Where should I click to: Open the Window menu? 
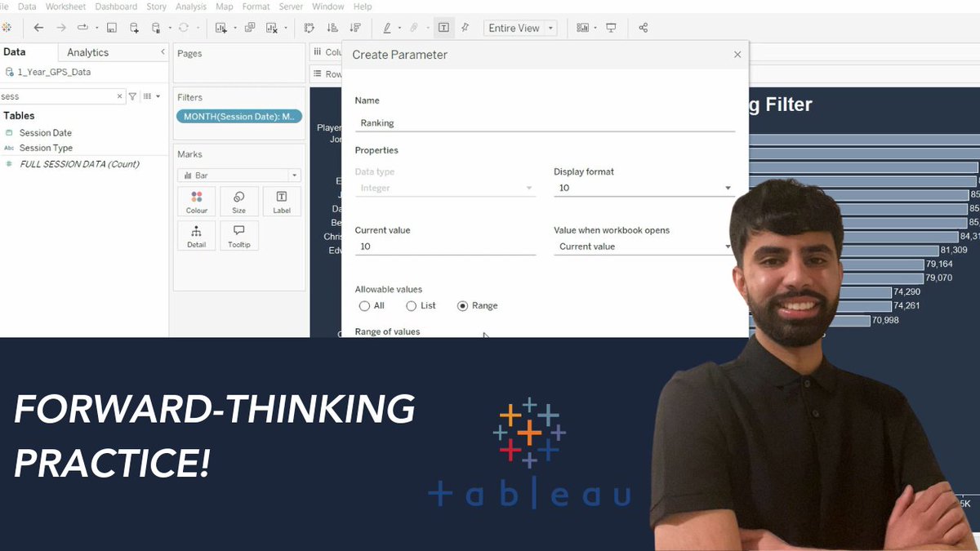(x=327, y=7)
